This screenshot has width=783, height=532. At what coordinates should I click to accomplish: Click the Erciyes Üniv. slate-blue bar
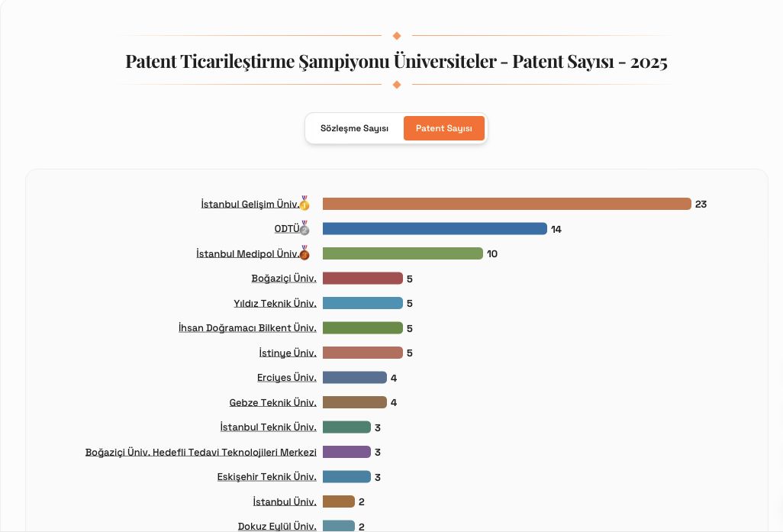[x=354, y=378]
